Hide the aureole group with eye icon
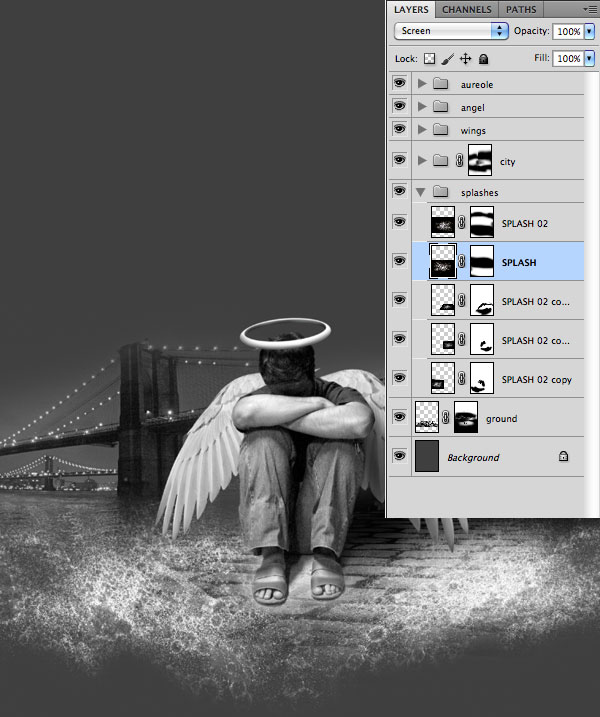 [x=399, y=84]
